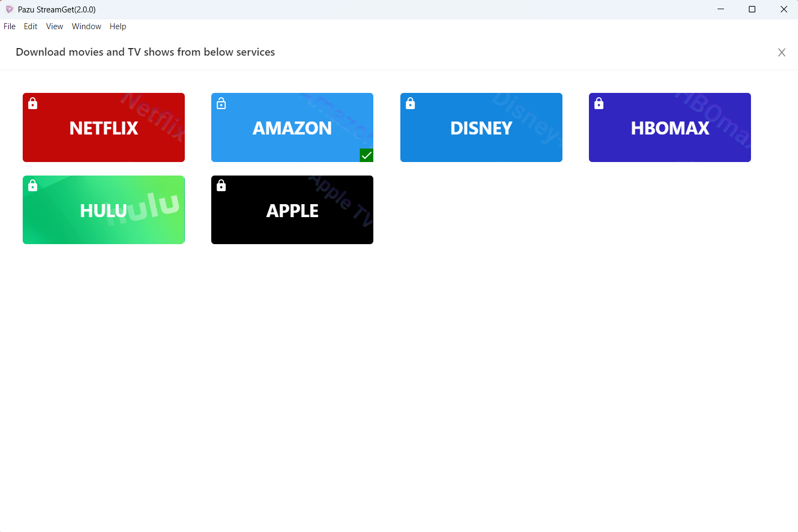The height and width of the screenshot is (532, 798).
Task: Click the lock icon on Disney card
Action: click(411, 103)
